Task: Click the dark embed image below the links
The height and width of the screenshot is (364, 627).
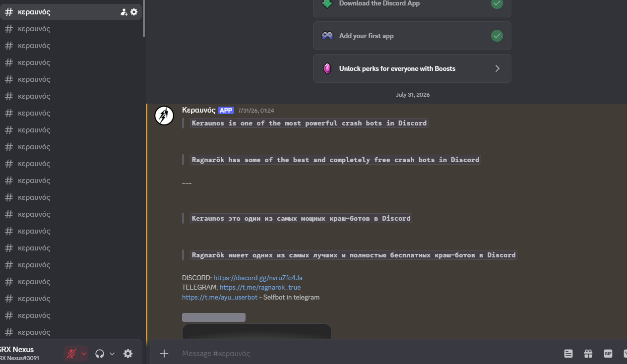Action: 256,331
